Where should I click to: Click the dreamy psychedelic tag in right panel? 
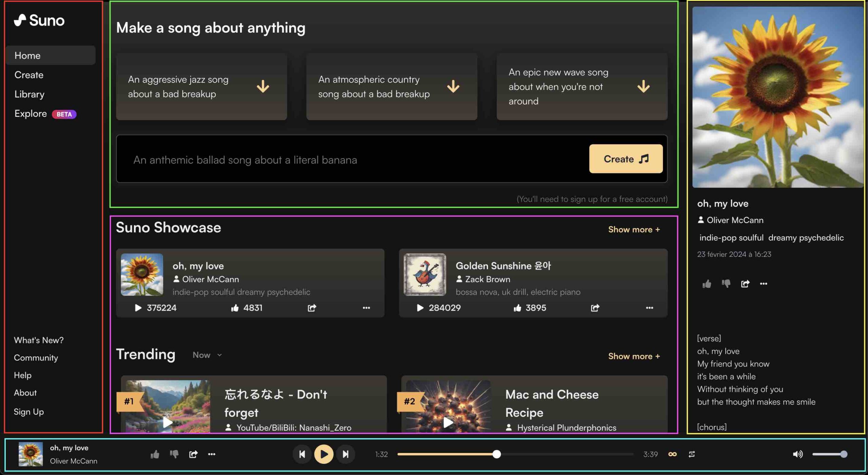pyautogui.click(x=806, y=237)
